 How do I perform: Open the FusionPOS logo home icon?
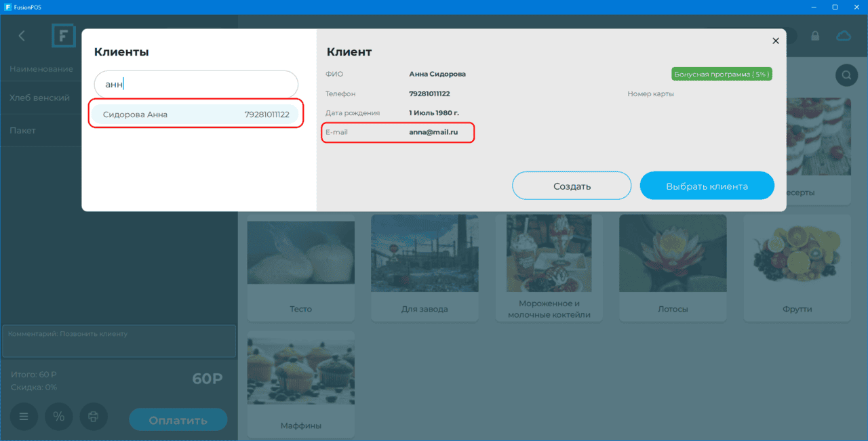point(64,35)
